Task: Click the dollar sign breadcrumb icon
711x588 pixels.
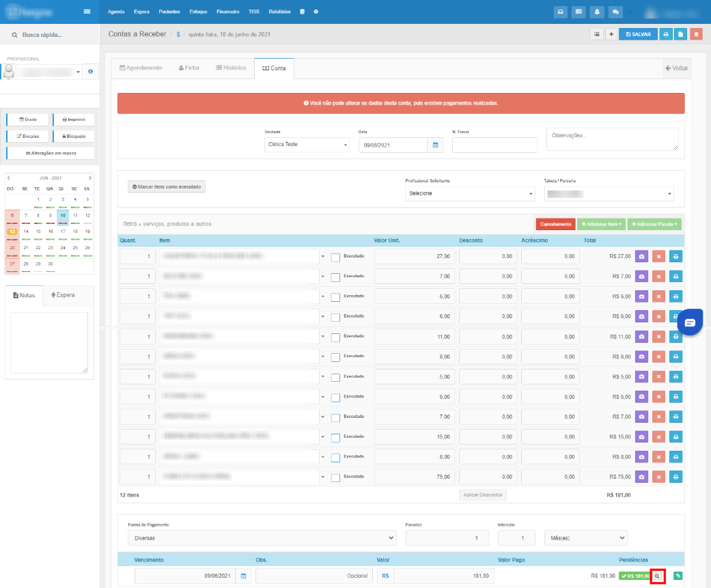Action: (178, 34)
